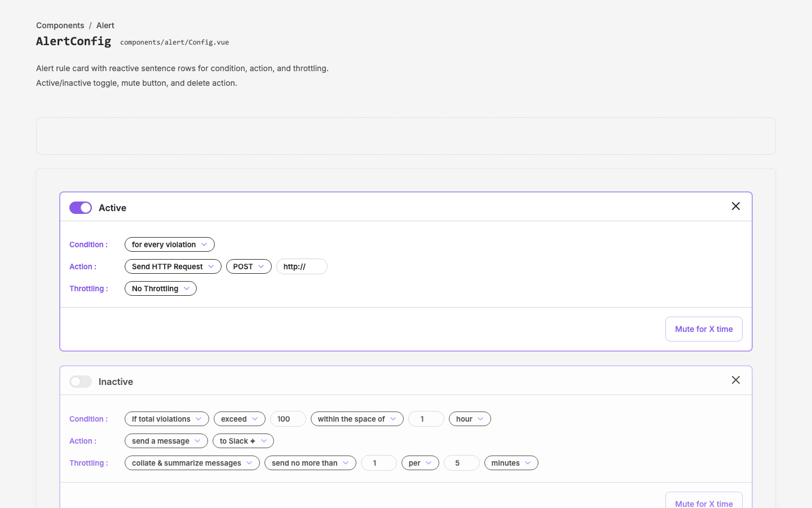Image resolution: width=812 pixels, height=508 pixels.
Task: Open the 'Send HTTP Request' action dropdown
Action: [173, 266]
